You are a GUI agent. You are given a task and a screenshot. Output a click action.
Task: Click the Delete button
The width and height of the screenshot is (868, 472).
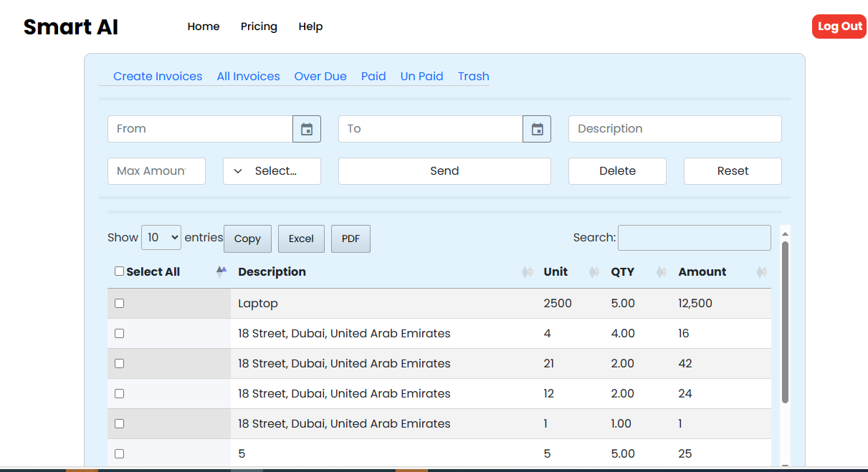coord(617,171)
